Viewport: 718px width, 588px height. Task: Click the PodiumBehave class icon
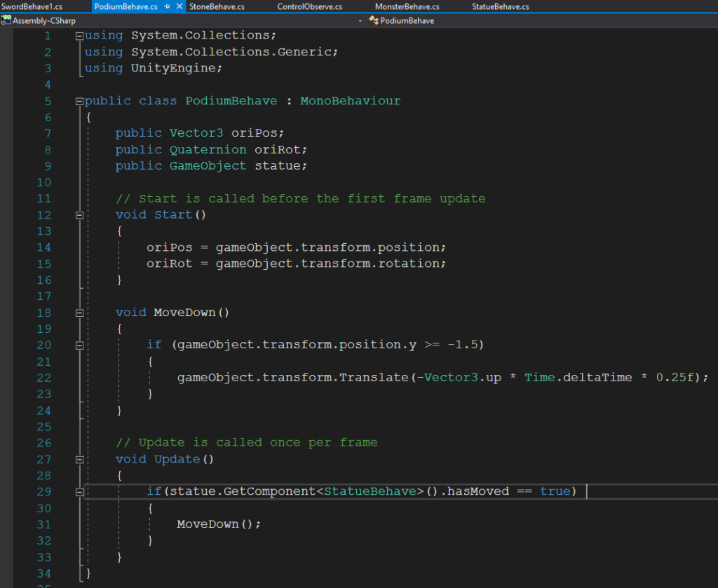(374, 20)
